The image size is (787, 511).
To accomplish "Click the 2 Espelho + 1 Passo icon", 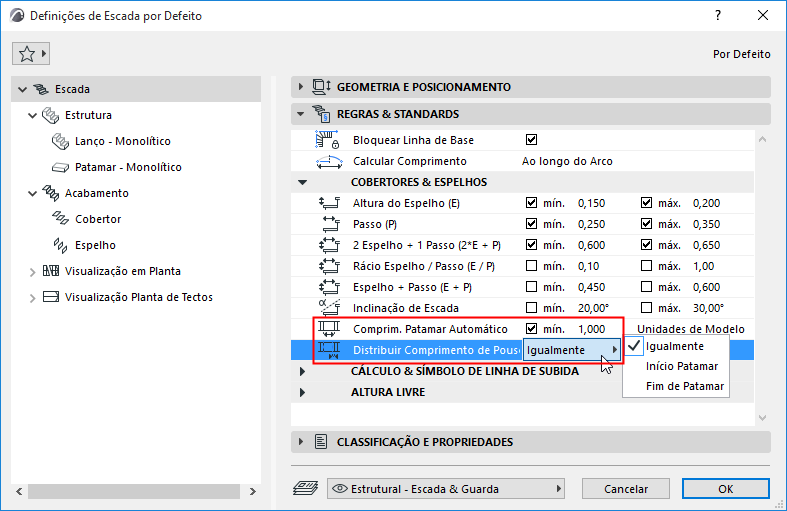I will [x=329, y=245].
